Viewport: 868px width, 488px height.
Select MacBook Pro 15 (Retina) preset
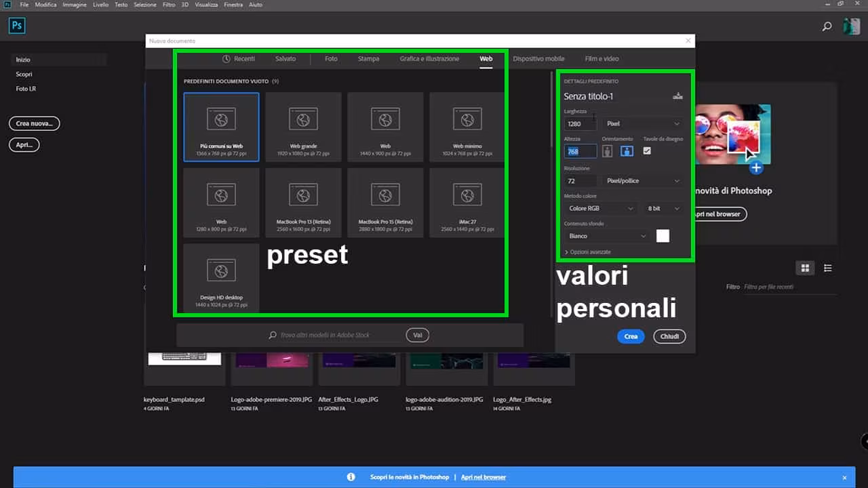pos(385,203)
